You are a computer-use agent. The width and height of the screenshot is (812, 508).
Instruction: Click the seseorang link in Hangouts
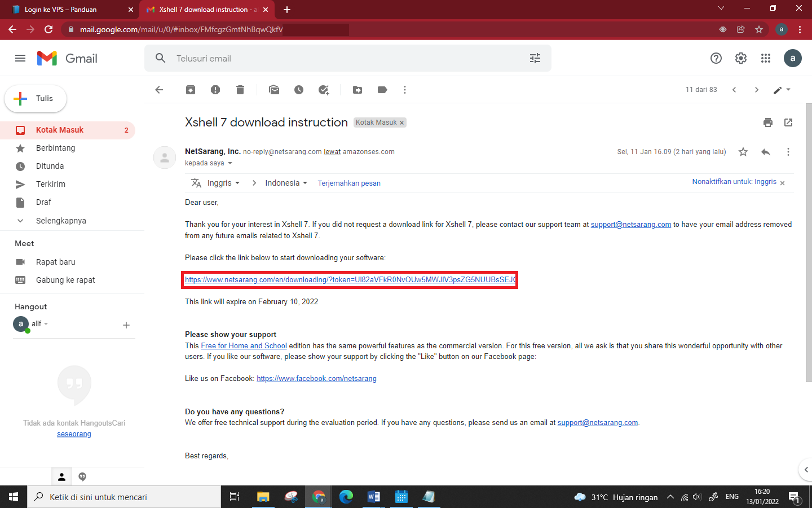tap(74, 434)
